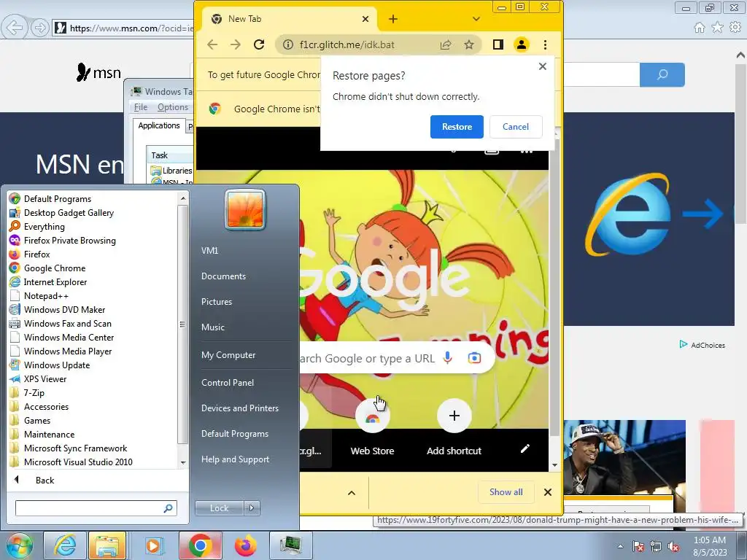
Task: Click the Restore button
Action: (x=457, y=127)
